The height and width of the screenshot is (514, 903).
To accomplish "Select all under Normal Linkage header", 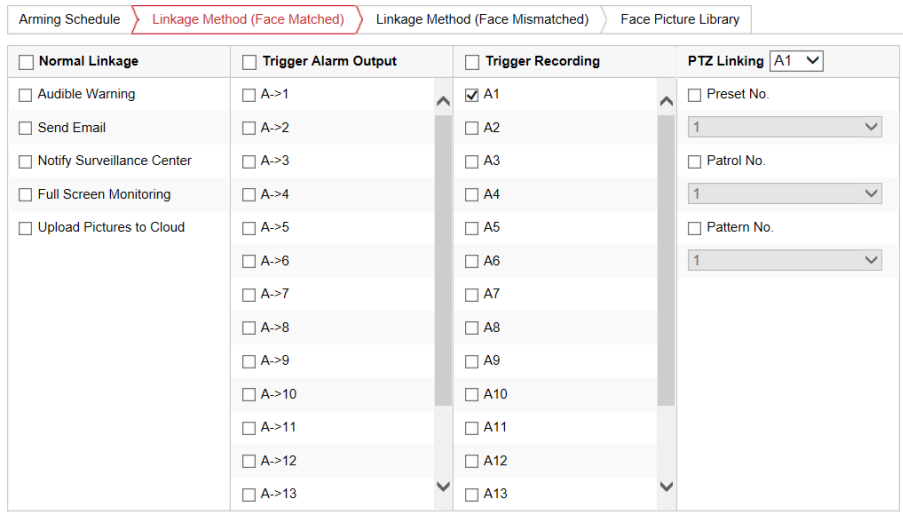I will click(26, 62).
